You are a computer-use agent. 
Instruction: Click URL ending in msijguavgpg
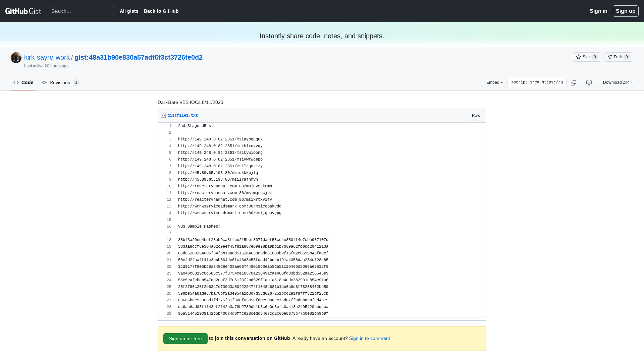[x=230, y=213]
